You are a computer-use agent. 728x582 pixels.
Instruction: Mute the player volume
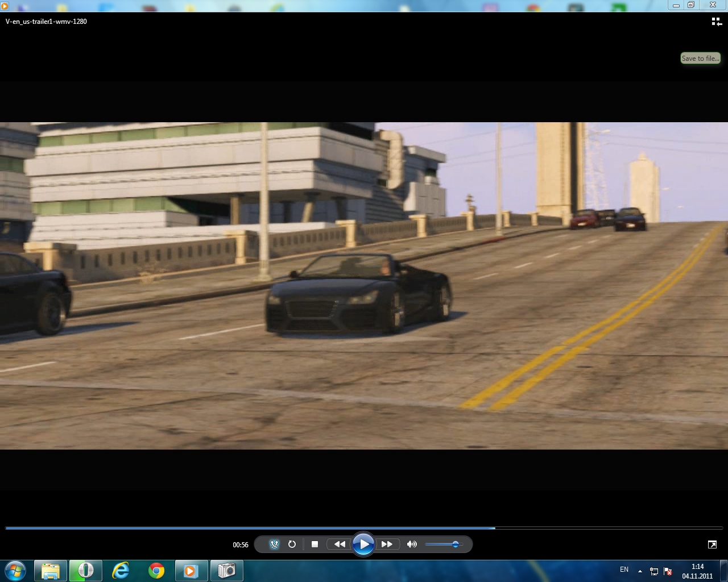point(412,544)
